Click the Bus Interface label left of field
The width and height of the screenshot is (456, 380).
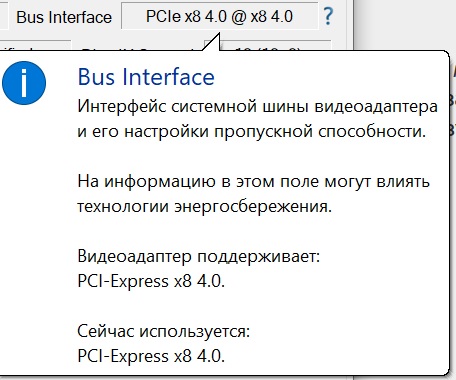pos(64,17)
